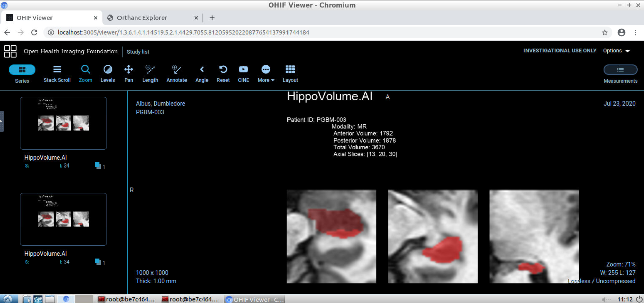Open the browser profile icon
The image size is (644, 303).
(621, 32)
